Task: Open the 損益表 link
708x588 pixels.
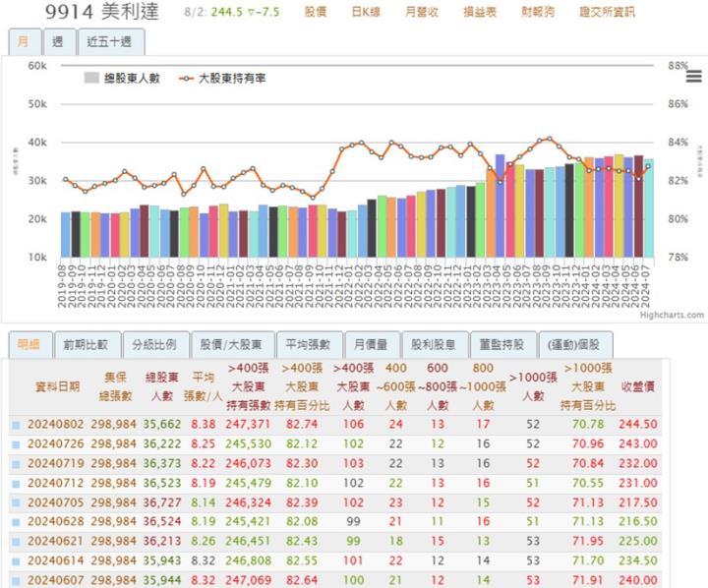Action: point(480,12)
